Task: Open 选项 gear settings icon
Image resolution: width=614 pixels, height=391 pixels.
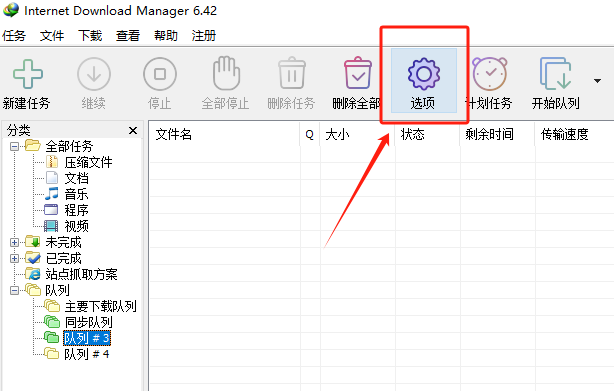Action: [x=424, y=74]
